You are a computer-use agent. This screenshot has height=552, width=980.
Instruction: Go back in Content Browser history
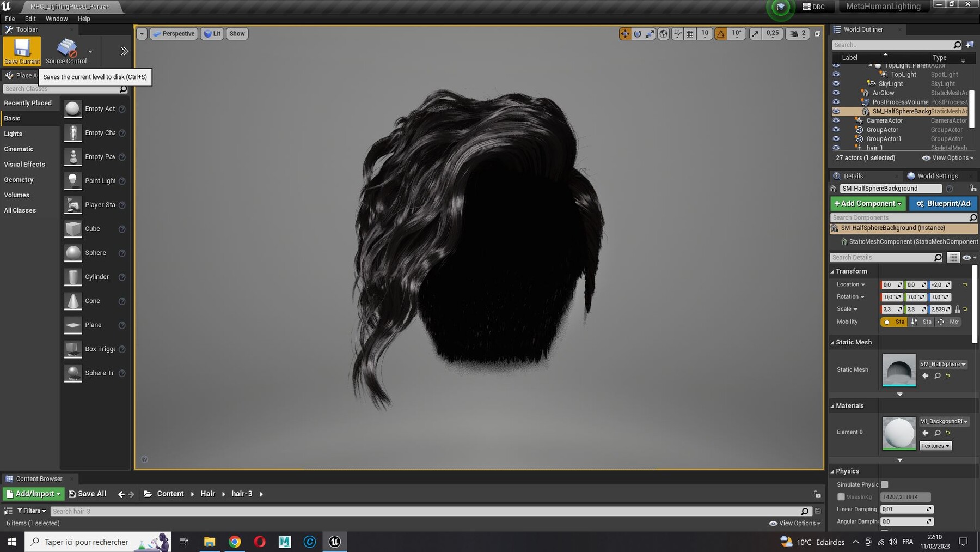tap(121, 494)
